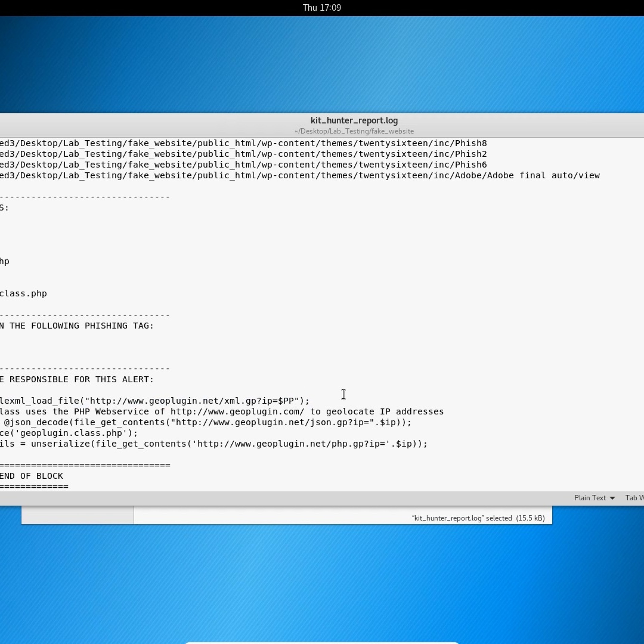
Task: Click the 'RESPONSIBLE FOR THIS ALERT:' line
Action: point(81,379)
